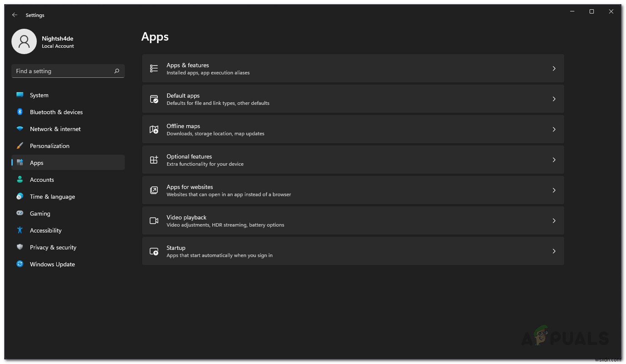Expand the Startup entry chevron
Image resolution: width=626 pixels, height=364 pixels.
pos(554,251)
